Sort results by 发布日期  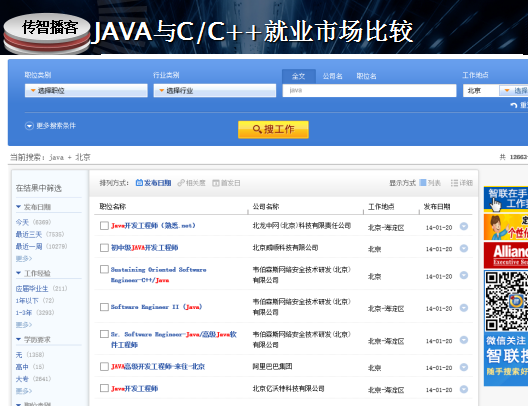pos(154,183)
